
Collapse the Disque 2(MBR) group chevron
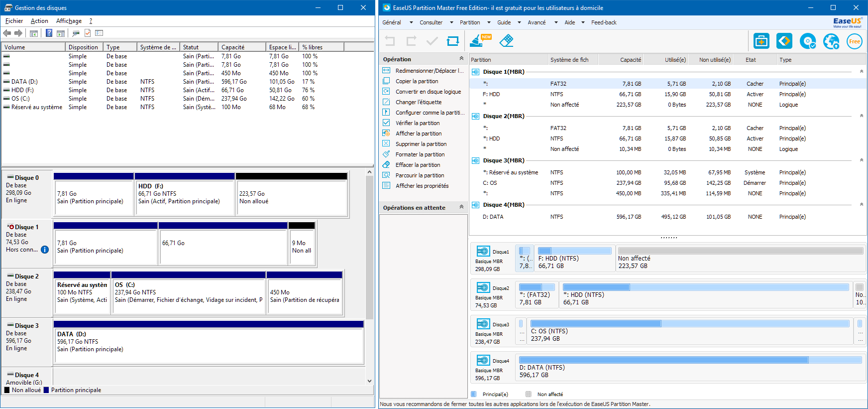point(862,116)
